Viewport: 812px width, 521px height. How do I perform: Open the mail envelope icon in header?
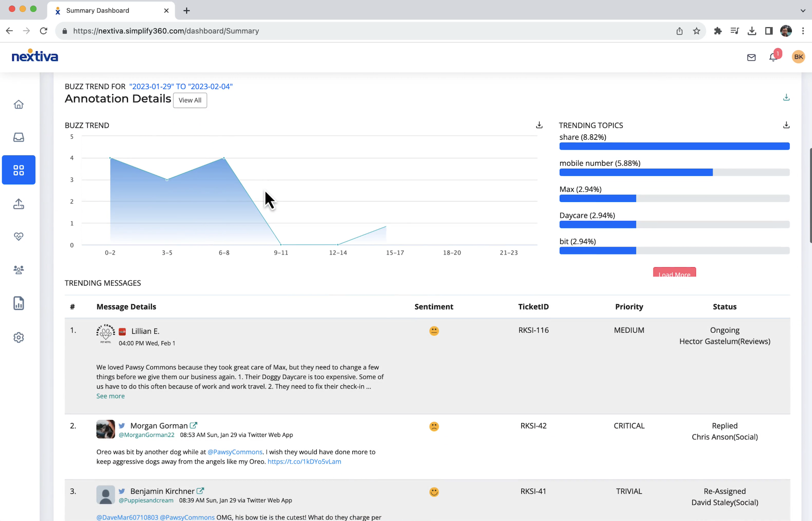point(752,58)
